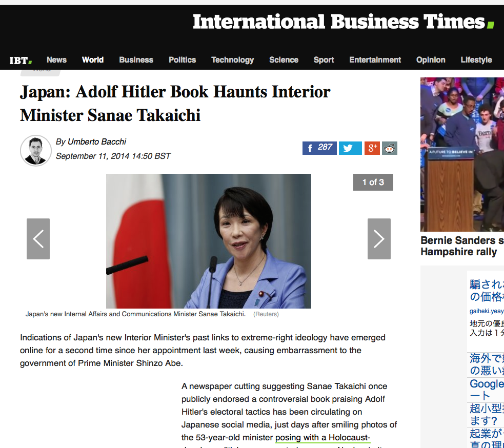Click IBT logo in navigation bar
The height and width of the screenshot is (448, 504).
tap(21, 60)
